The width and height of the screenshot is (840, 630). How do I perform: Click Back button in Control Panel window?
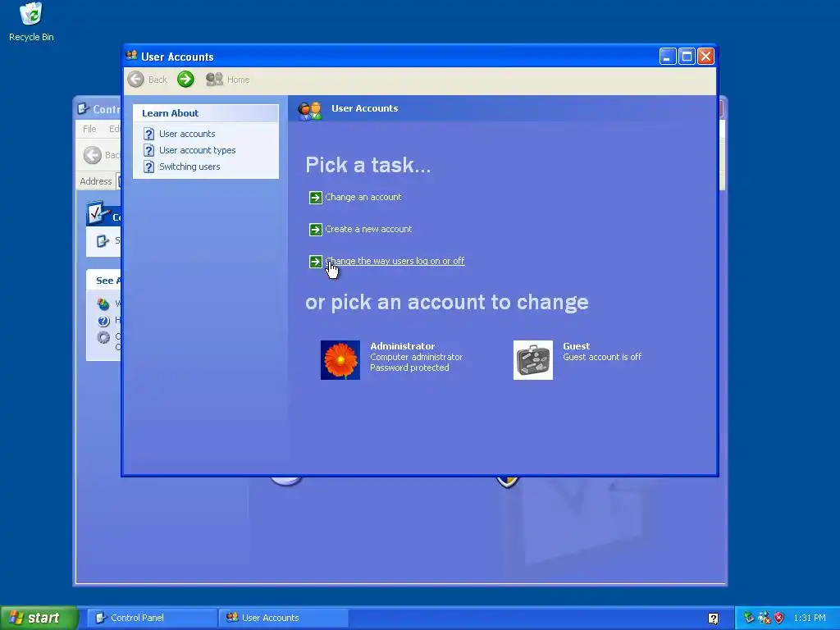[x=102, y=155]
